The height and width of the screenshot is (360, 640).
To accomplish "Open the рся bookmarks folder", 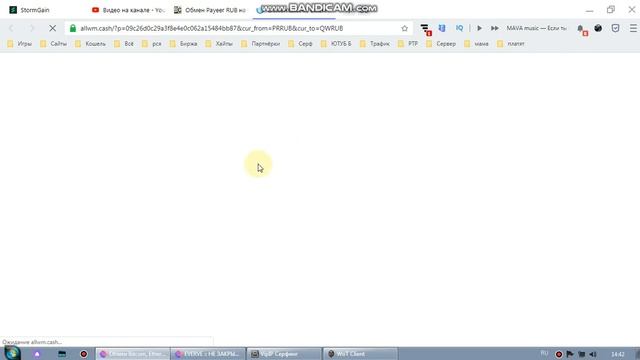I will tap(152, 44).
